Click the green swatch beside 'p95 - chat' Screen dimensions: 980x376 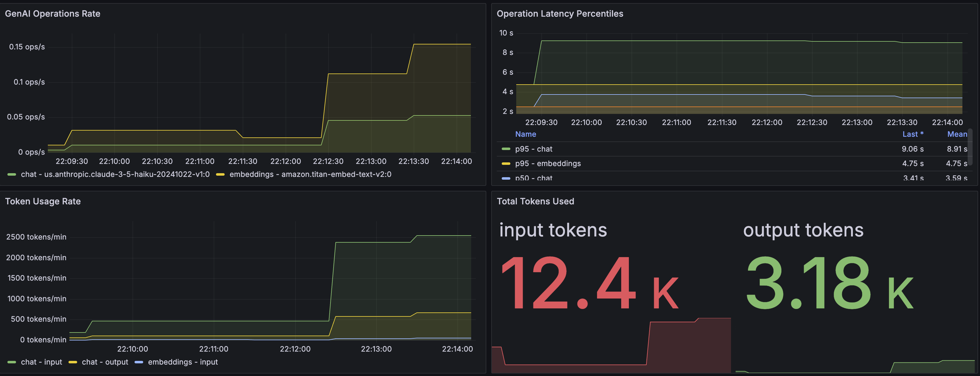506,149
